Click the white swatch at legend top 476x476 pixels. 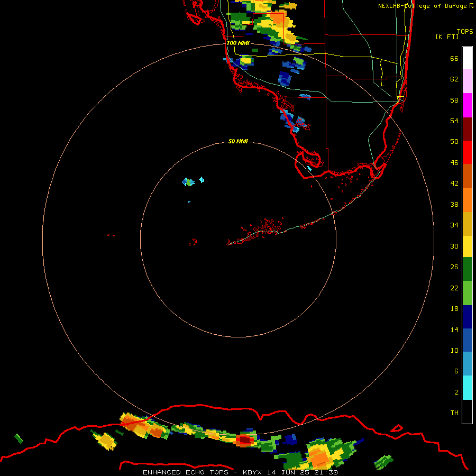pyautogui.click(x=467, y=58)
